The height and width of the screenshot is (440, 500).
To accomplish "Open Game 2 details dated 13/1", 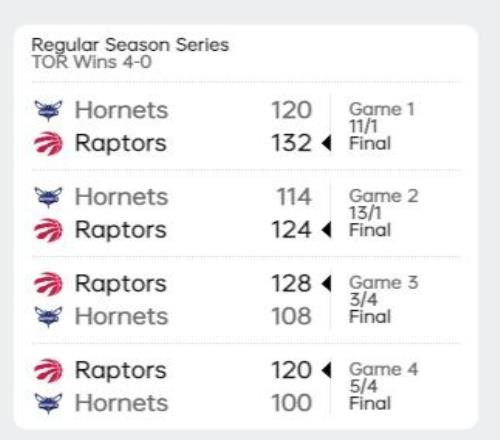I will pyautogui.click(x=383, y=213).
